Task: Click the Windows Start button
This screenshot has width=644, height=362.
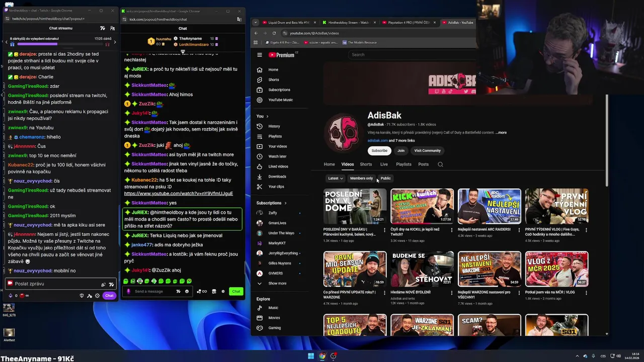Action: tap(311, 356)
